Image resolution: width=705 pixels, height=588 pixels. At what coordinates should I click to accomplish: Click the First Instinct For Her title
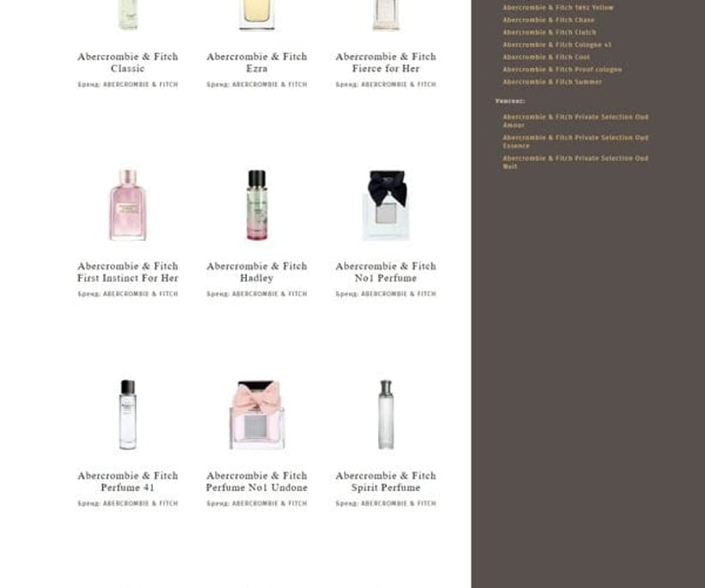pos(128,272)
